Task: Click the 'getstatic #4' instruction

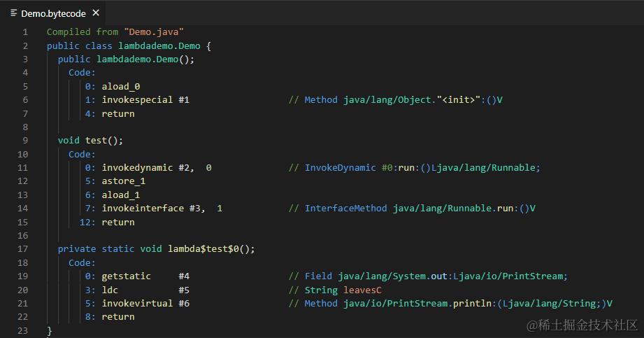Action: [x=145, y=276]
